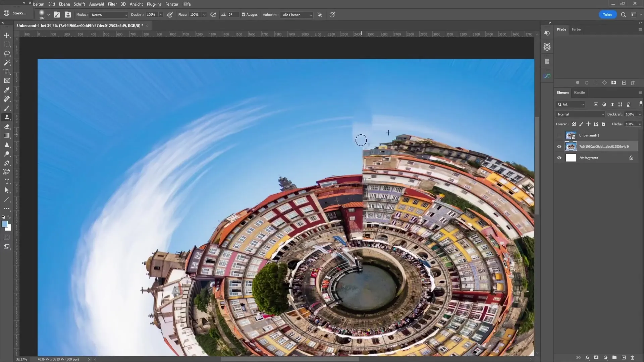Select the Lasso tool

7,53
